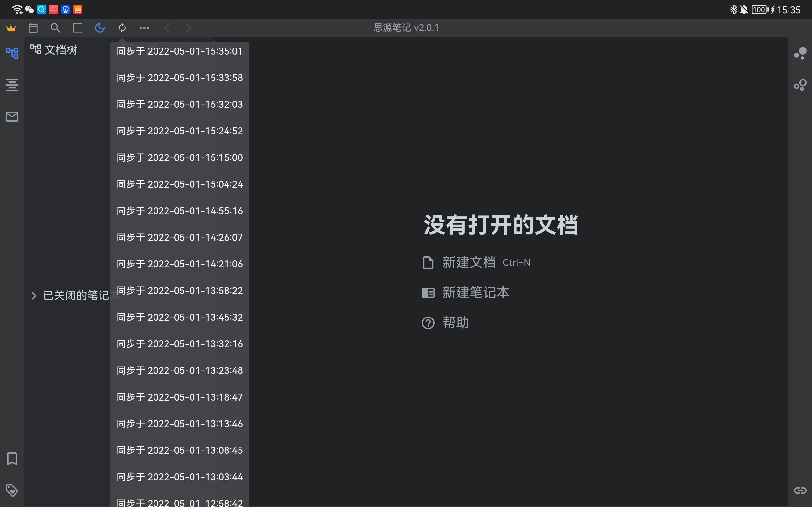Select sync entry 2022-05-01-13:58:22
This screenshot has width=812, height=507.
click(x=179, y=290)
